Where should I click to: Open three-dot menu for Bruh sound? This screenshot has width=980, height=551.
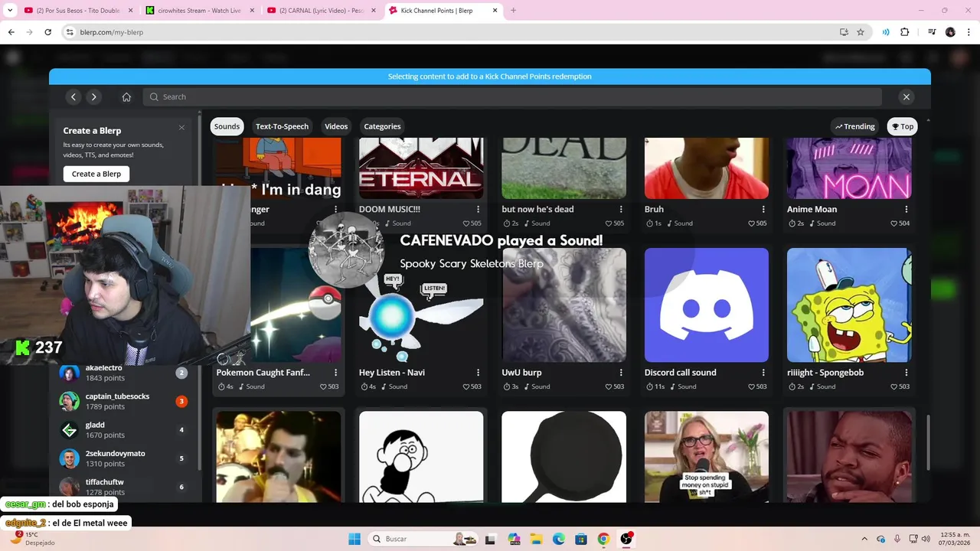point(763,209)
